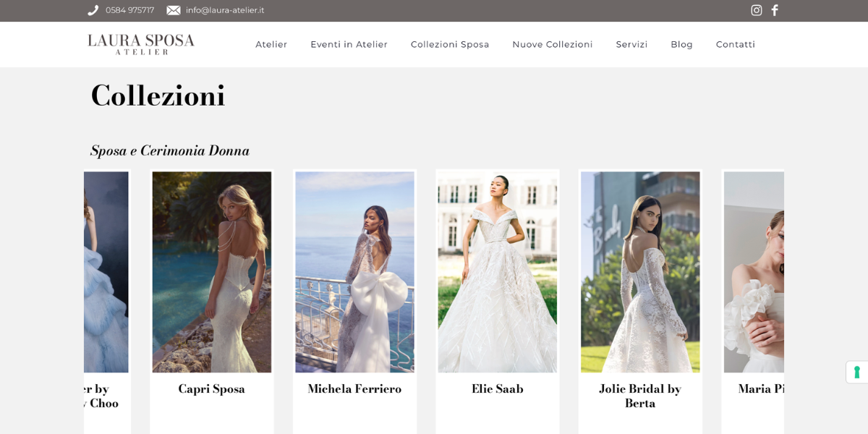Open the Servizi menu item
Image resolution: width=868 pixels, height=434 pixels.
click(x=631, y=44)
